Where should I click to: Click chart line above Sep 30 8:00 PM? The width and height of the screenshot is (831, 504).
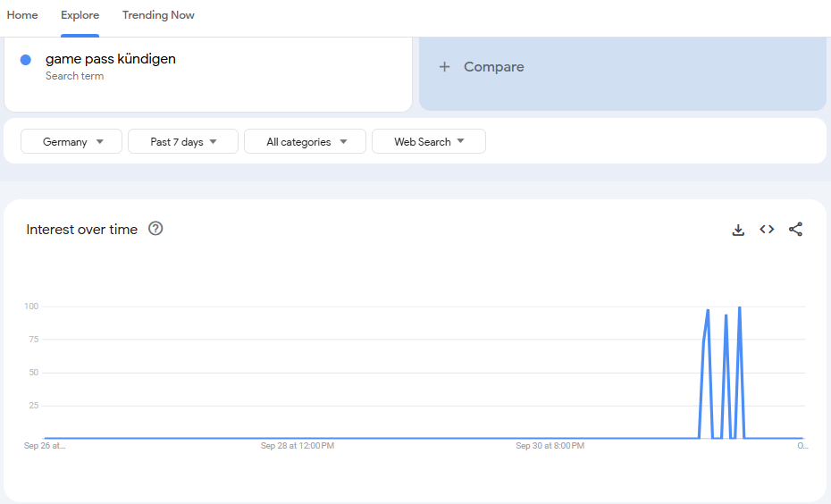pos(551,438)
